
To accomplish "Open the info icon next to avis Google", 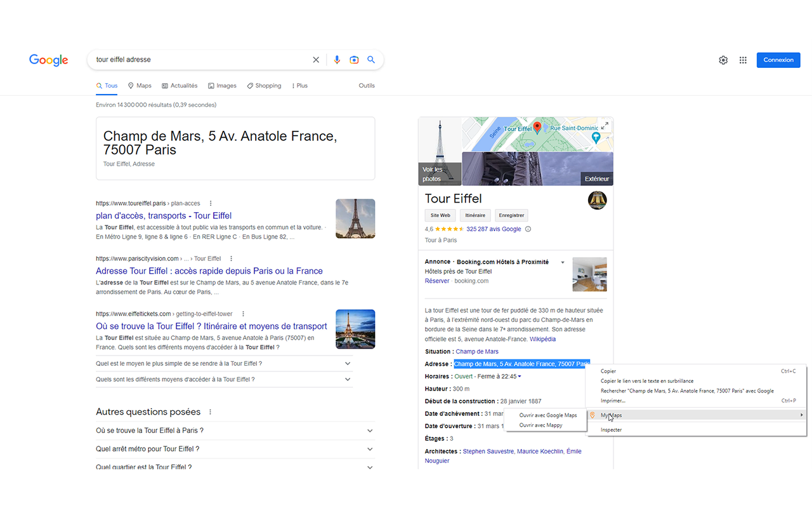I will [x=528, y=229].
